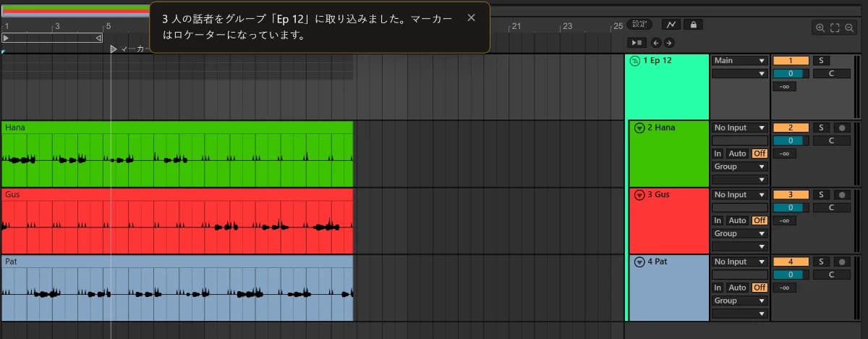Image resolution: width=868 pixels, height=339 pixels.
Task: Click the teal volume slider on Pat
Action: click(x=791, y=275)
